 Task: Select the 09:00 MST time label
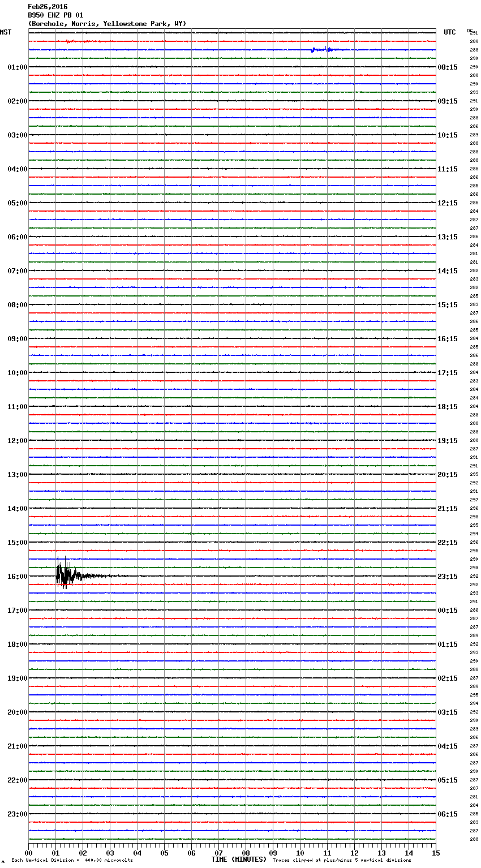18,339
